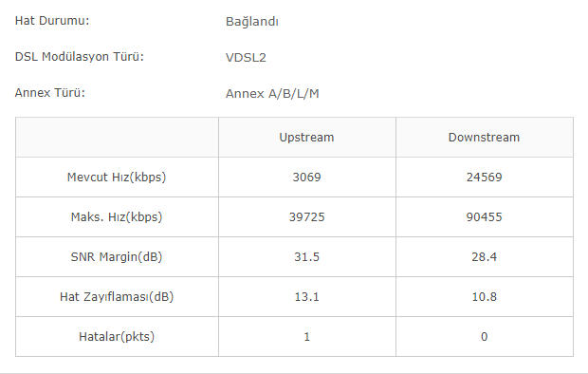Click the SNR Margin(dB) row label
Screen dimensions: 588x374
click(x=117, y=257)
